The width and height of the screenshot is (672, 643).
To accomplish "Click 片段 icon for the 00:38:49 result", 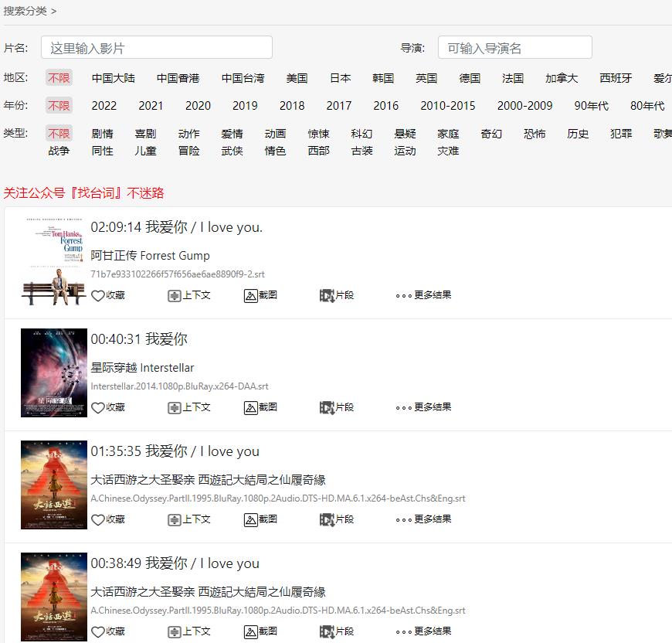I will [327, 631].
